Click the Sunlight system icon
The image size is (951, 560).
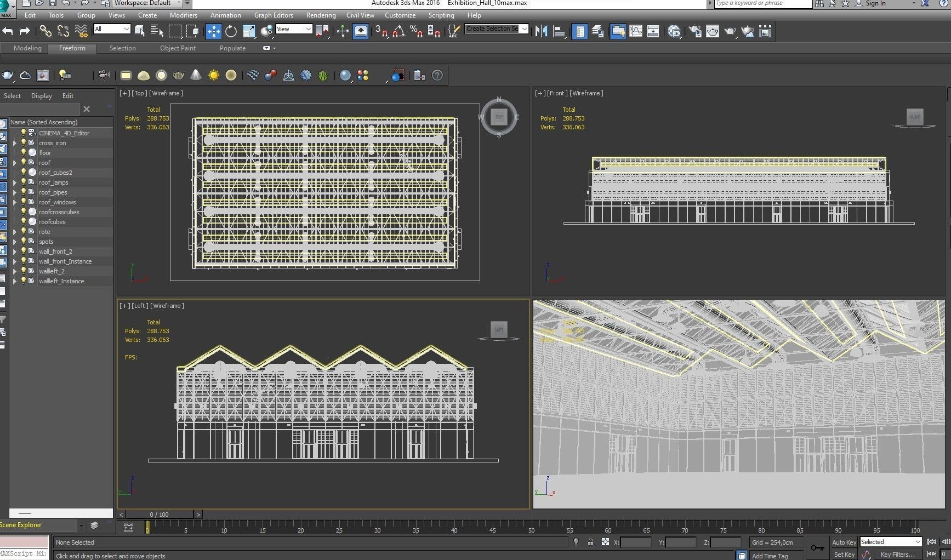[213, 76]
